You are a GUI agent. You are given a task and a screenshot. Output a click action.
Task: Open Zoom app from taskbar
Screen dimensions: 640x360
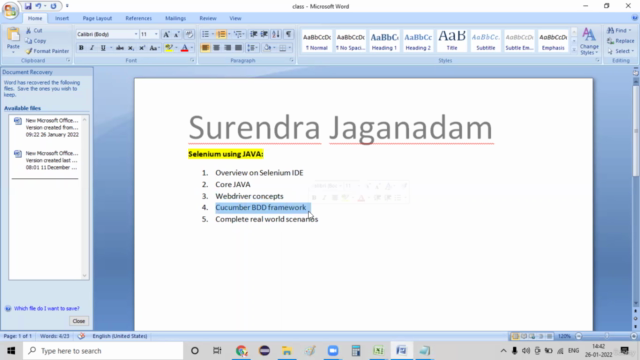click(333, 351)
